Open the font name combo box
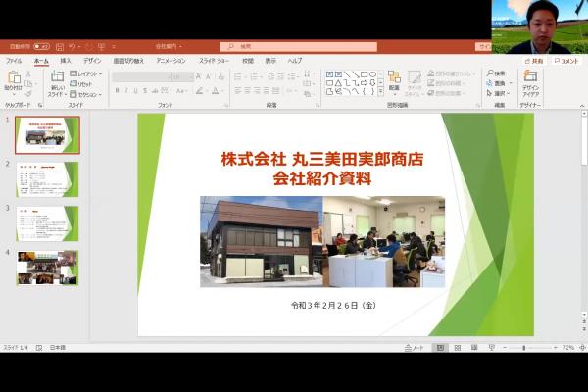Viewport: 588px width, 392px height. pyautogui.click(x=142, y=76)
